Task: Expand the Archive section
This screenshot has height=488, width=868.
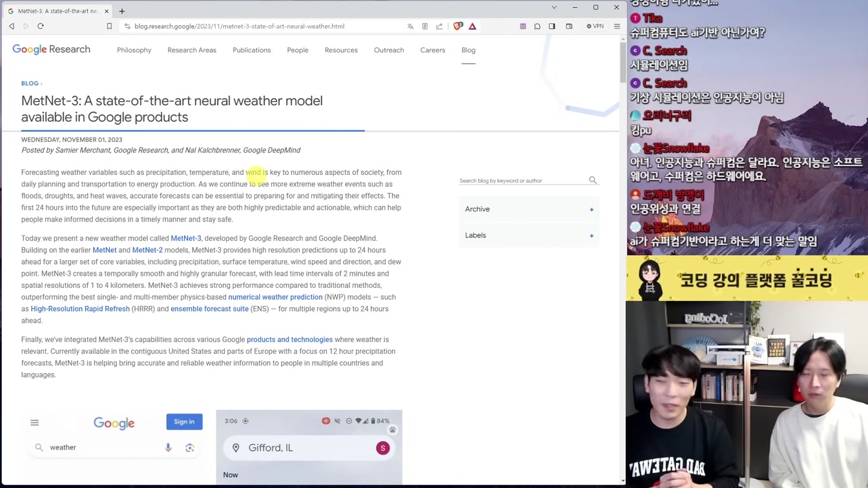Action: click(x=529, y=209)
